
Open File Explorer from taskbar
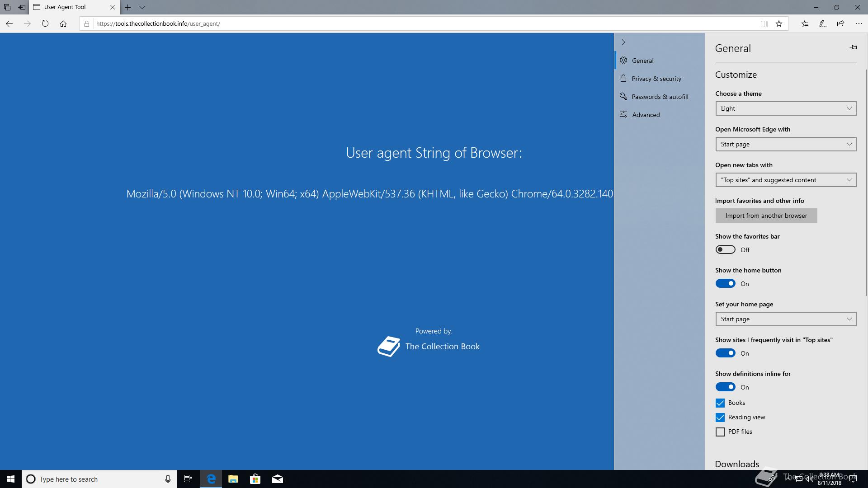click(233, 479)
